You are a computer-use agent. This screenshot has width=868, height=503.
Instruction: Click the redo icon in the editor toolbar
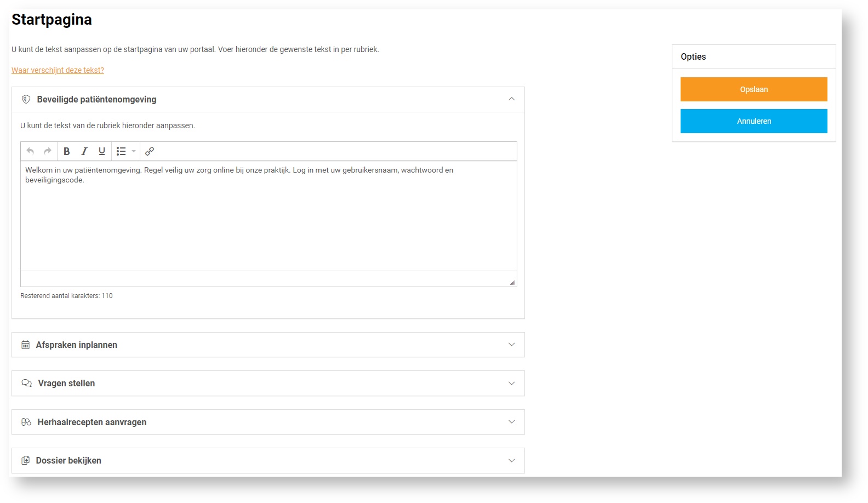pos(48,151)
